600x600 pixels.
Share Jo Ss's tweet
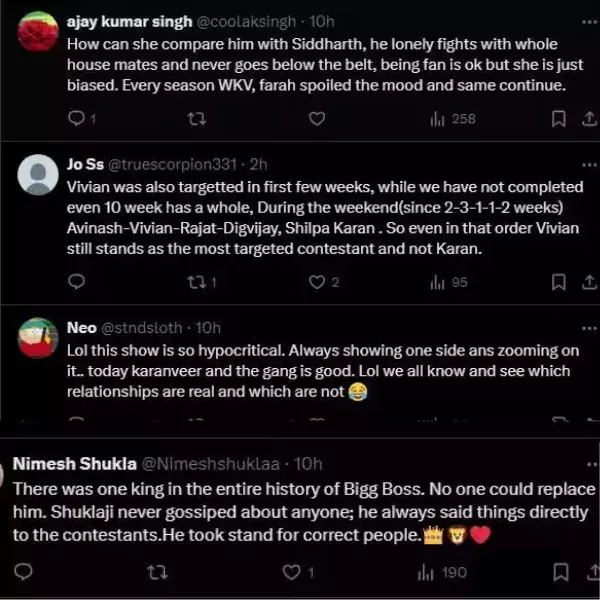click(588, 282)
